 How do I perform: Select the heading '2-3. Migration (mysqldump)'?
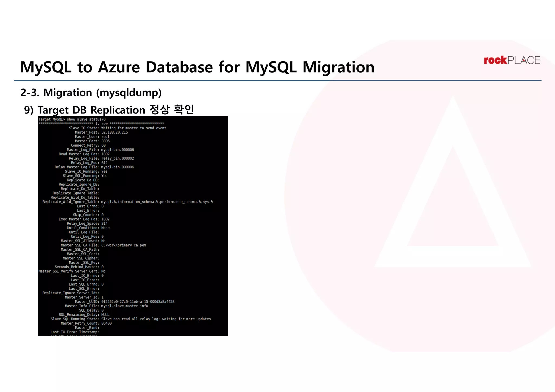click(x=91, y=93)
